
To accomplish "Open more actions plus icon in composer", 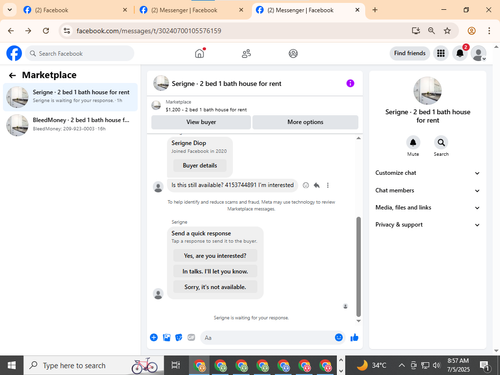I will 154,337.
